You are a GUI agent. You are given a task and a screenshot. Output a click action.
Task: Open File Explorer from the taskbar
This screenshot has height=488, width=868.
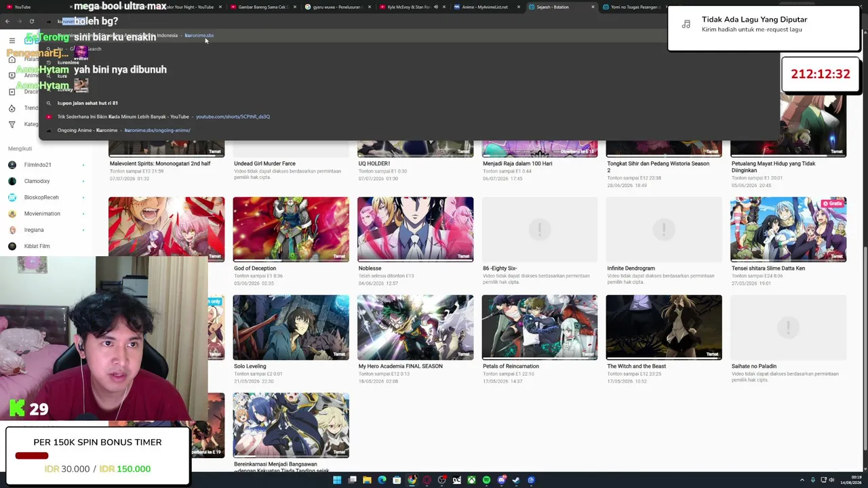coord(367,480)
